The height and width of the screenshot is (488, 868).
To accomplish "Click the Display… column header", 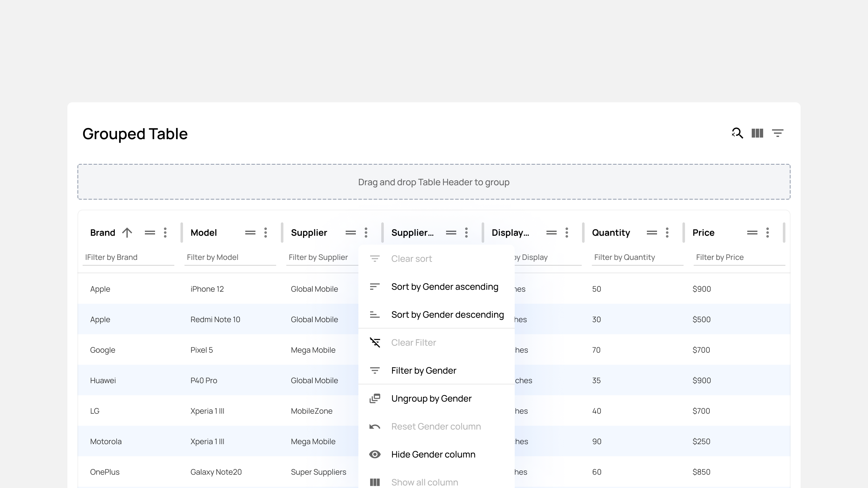I will pos(510,233).
